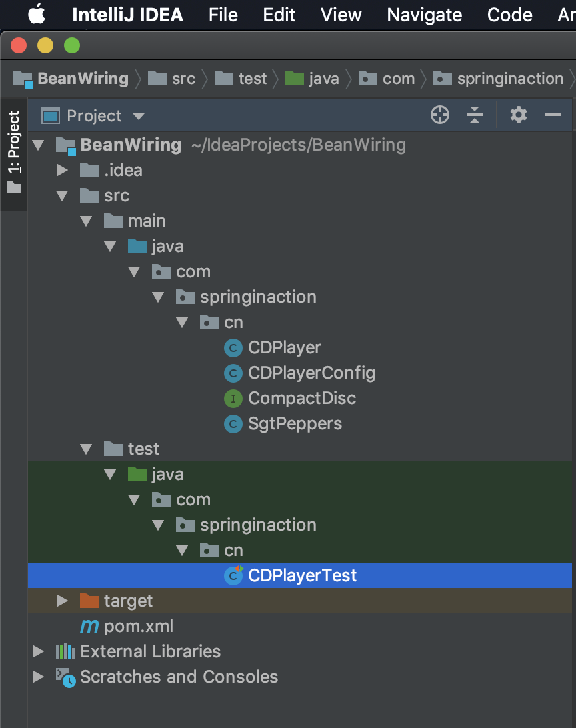576x728 pixels.
Task: Expand the .idea folder
Action: click(x=63, y=171)
